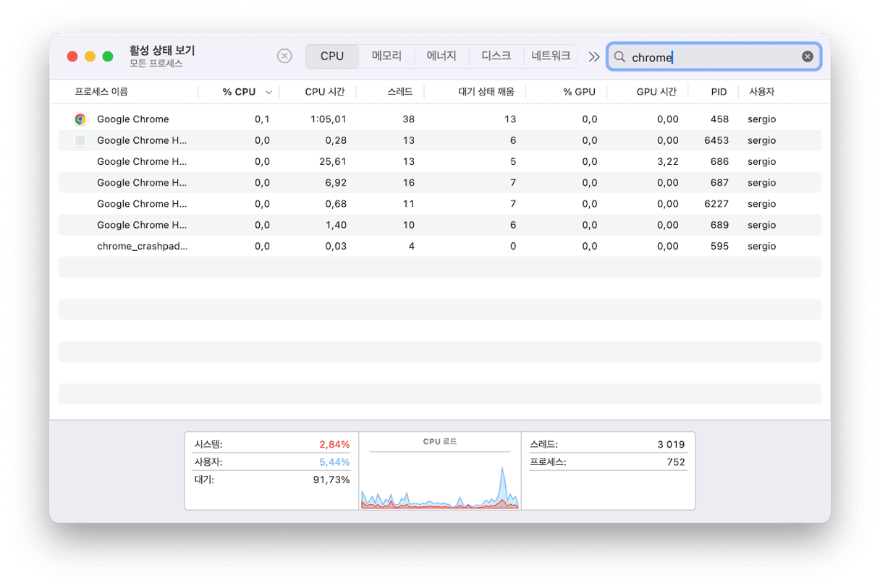This screenshot has height=588, width=880.
Task: Switch to the 메모리 tab
Action: [386, 56]
